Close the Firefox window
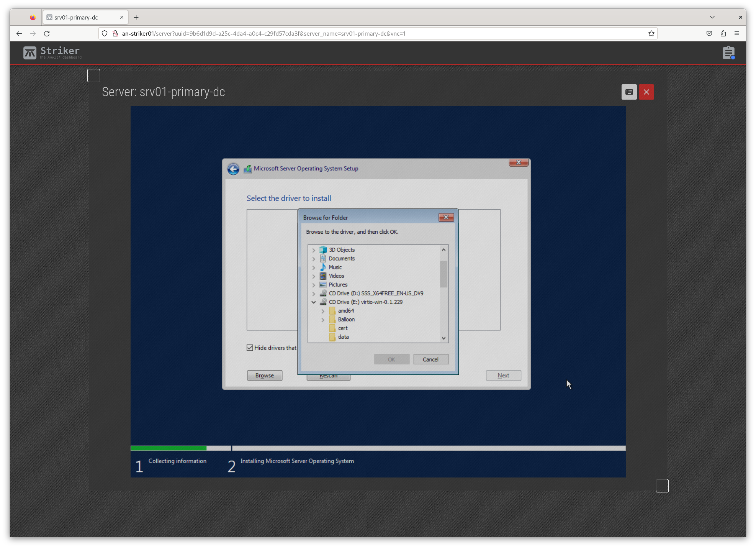This screenshot has width=756, height=548. 740,17
